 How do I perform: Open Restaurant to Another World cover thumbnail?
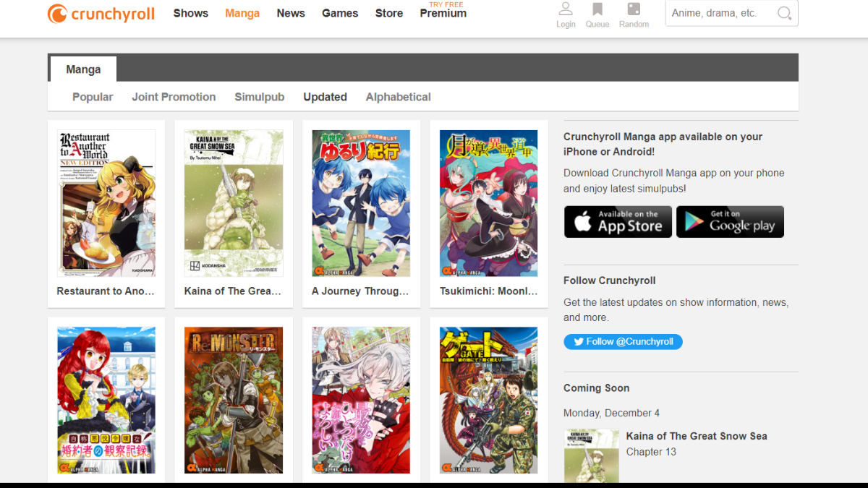click(106, 203)
